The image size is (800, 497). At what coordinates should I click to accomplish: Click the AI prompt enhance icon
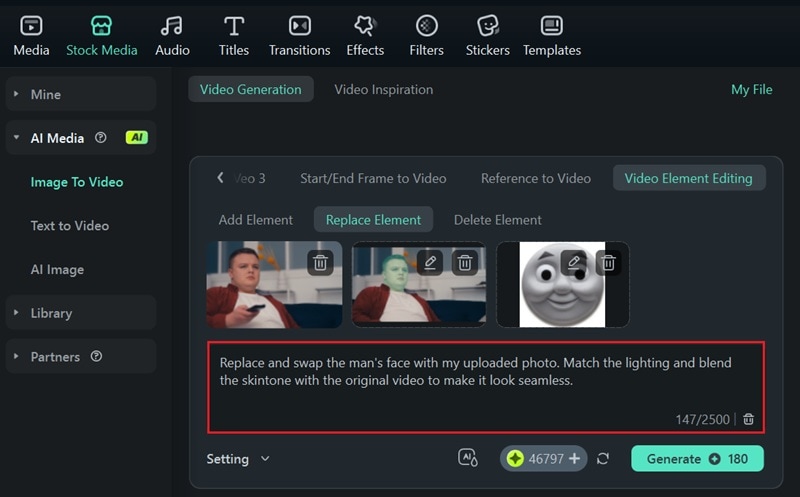point(467,458)
